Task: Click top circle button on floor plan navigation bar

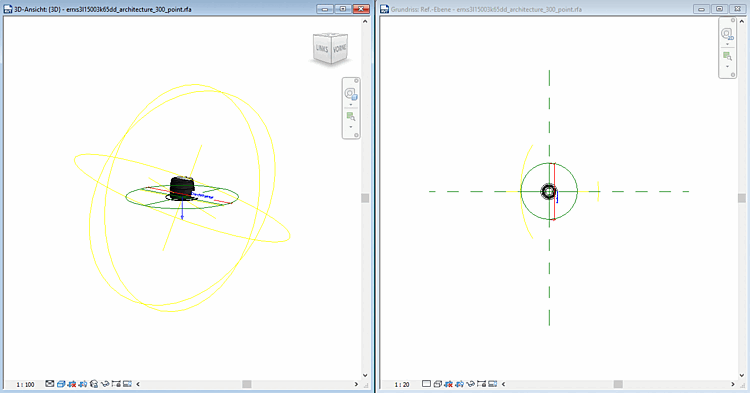Action: click(x=733, y=21)
